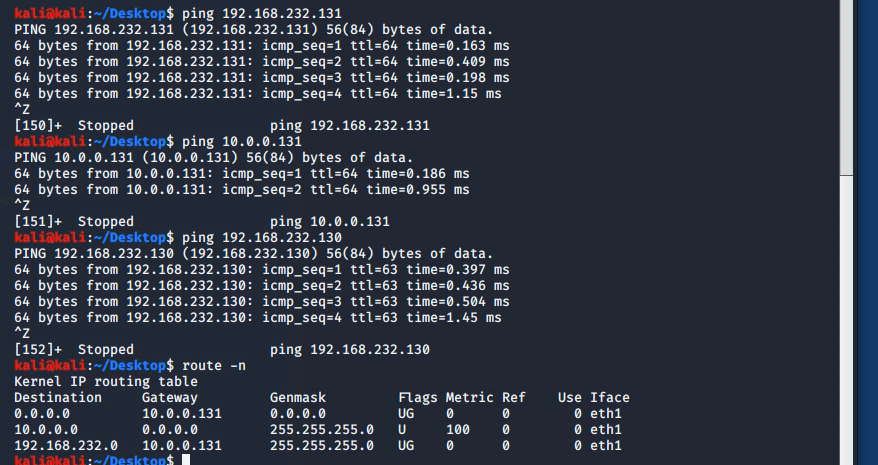Click the metric value 100 in the routing table
The height and width of the screenshot is (465, 878).
(x=458, y=429)
